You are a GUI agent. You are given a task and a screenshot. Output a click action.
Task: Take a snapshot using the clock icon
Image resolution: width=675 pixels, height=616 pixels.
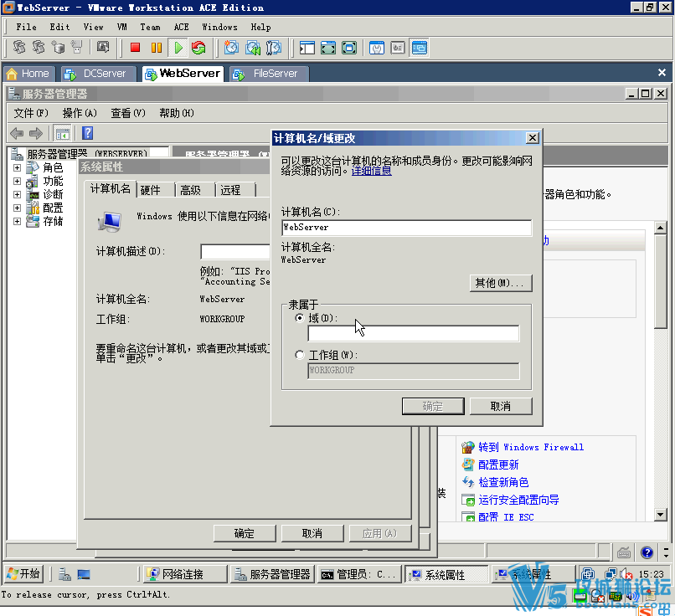[x=232, y=48]
